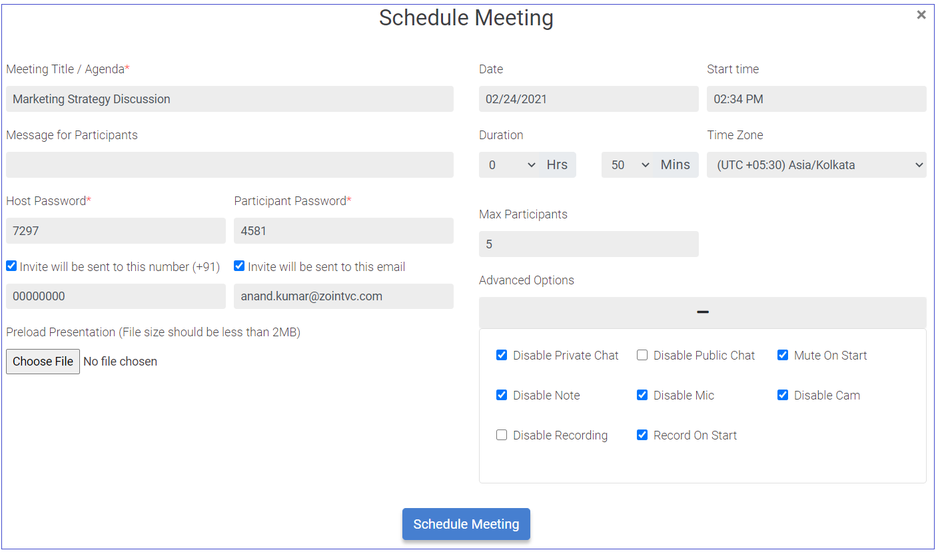Collapse the Advanced Options panel
Screen dimensions: 936x560
coord(702,312)
